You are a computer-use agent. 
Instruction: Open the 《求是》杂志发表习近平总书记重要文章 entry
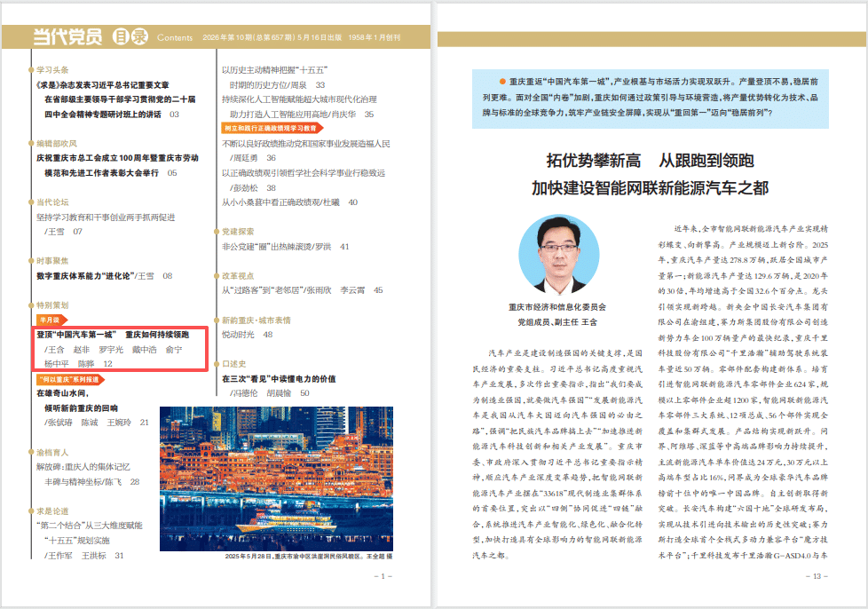pyautogui.click(x=103, y=84)
